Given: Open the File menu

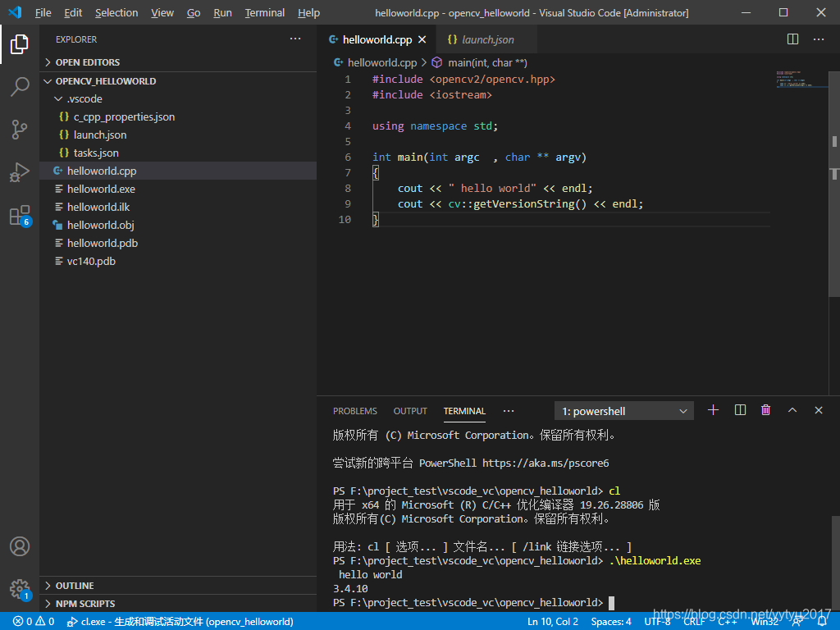Looking at the screenshot, I should (43, 12).
